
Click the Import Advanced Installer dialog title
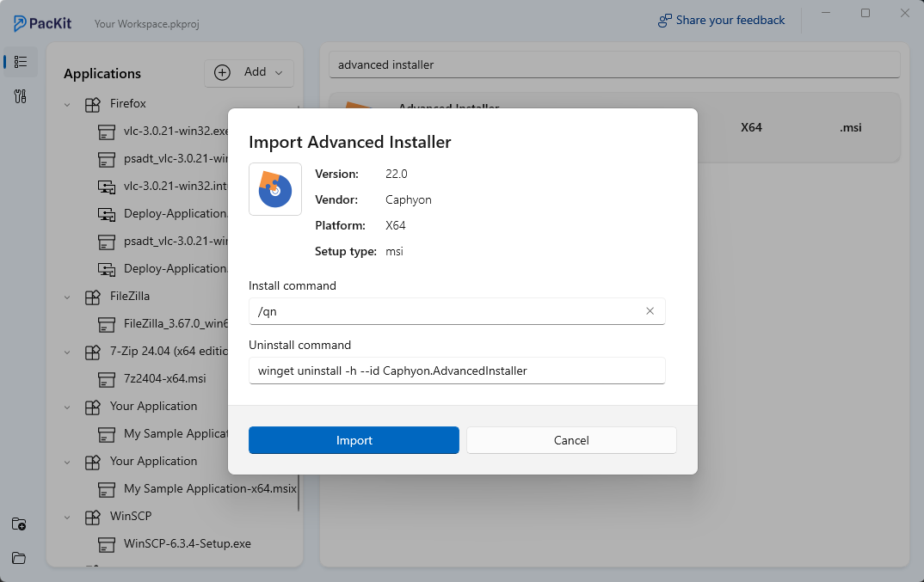click(349, 142)
